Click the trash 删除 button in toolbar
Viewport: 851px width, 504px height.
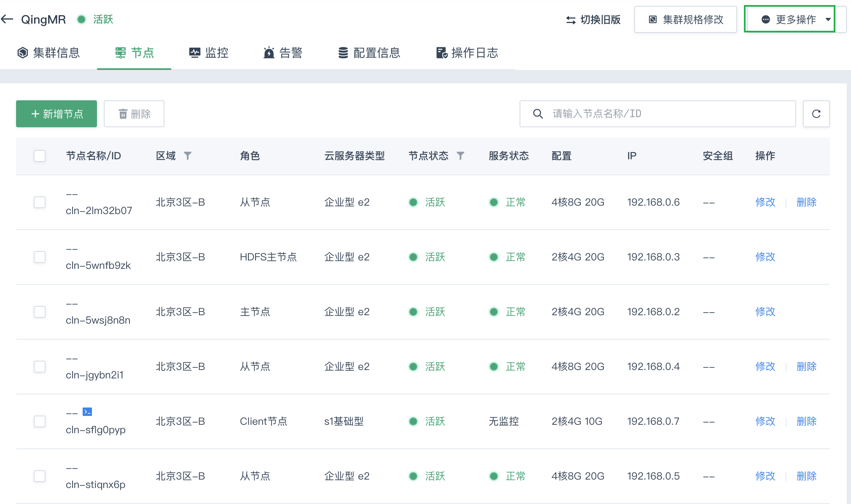point(134,114)
